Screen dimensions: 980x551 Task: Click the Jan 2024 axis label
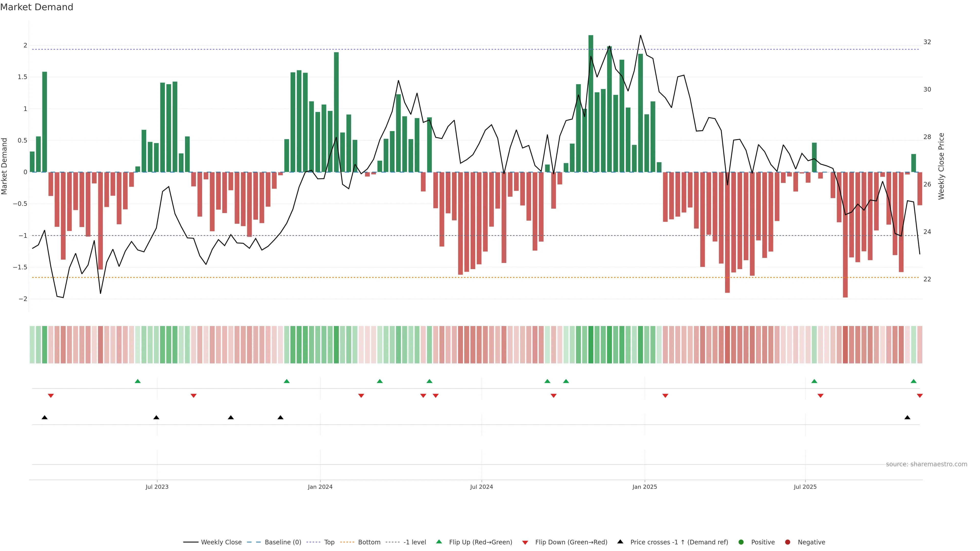(x=320, y=487)
